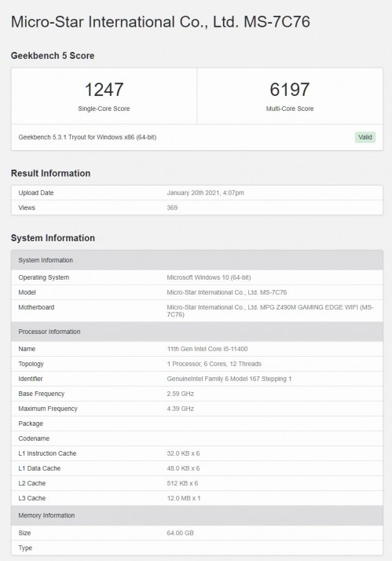Click the Maximum Frequency value 4.39 GHz
Image resolution: width=392 pixels, height=561 pixels.
pyautogui.click(x=180, y=409)
